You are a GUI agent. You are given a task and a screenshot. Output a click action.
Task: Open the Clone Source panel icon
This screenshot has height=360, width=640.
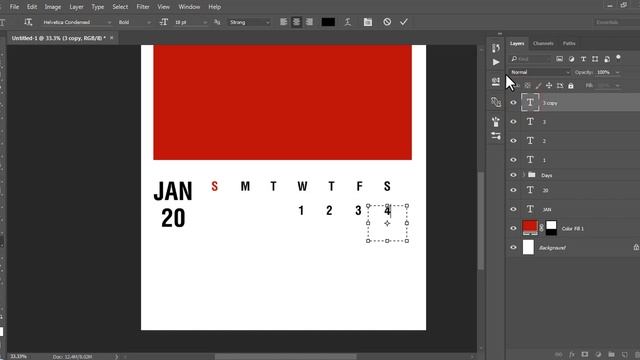[x=496, y=102]
